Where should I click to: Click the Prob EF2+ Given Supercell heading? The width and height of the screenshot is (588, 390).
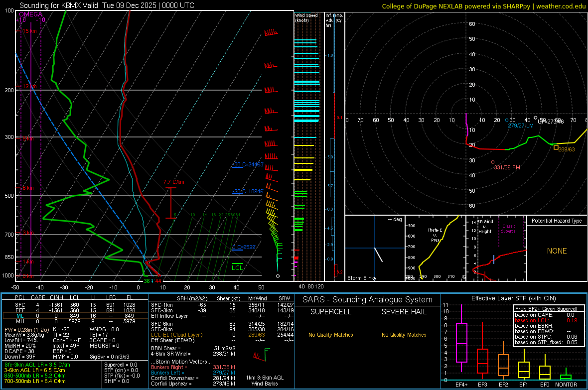pos(546,309)
